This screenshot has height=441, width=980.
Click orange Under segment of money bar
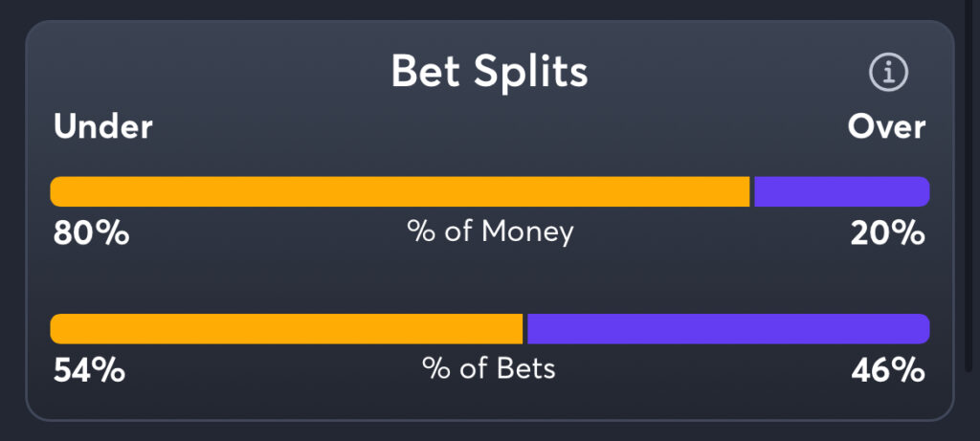click(400, 191)
